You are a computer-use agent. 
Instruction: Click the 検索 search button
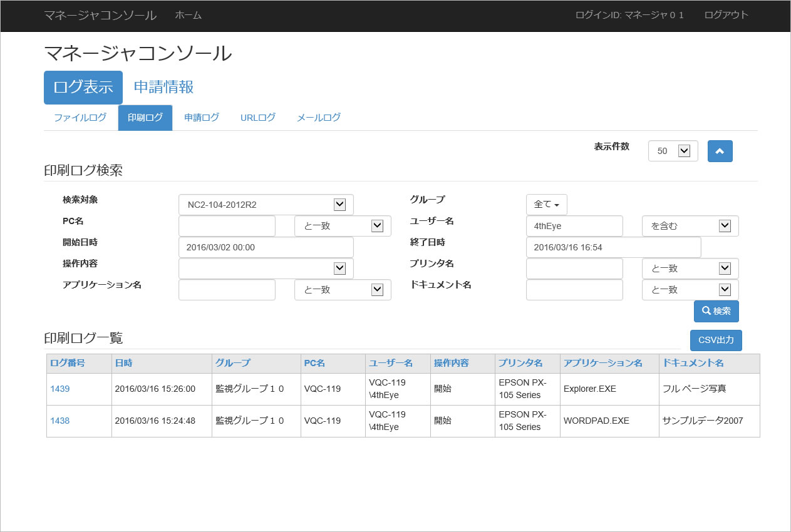(716, 311)
